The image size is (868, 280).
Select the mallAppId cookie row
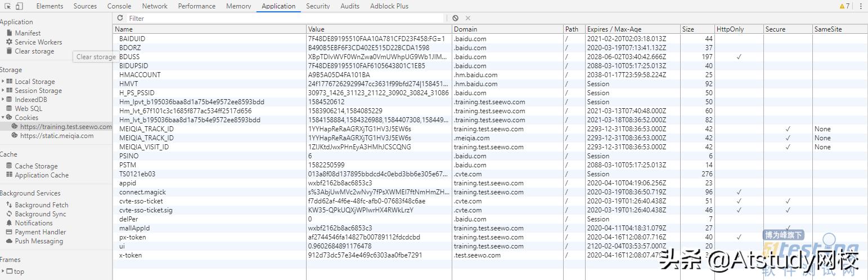490,228
